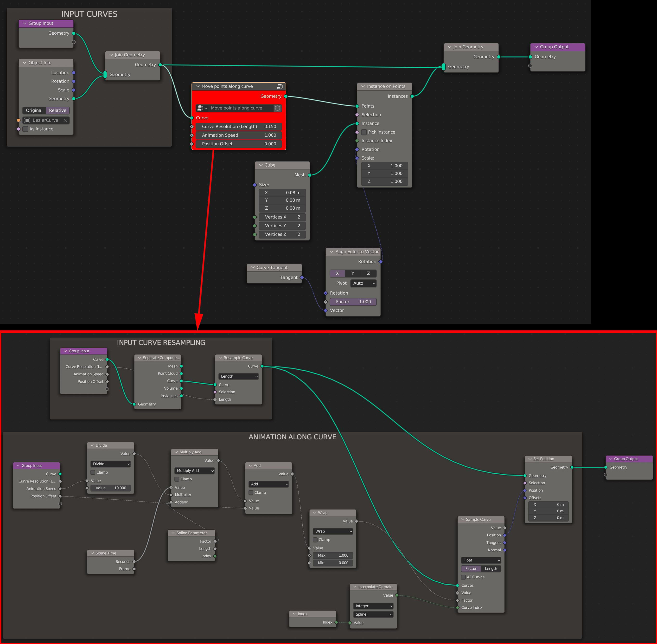Click Tangent output socket on Curve Tangent node
Screen dimensions: 657x644
(302, 277)
